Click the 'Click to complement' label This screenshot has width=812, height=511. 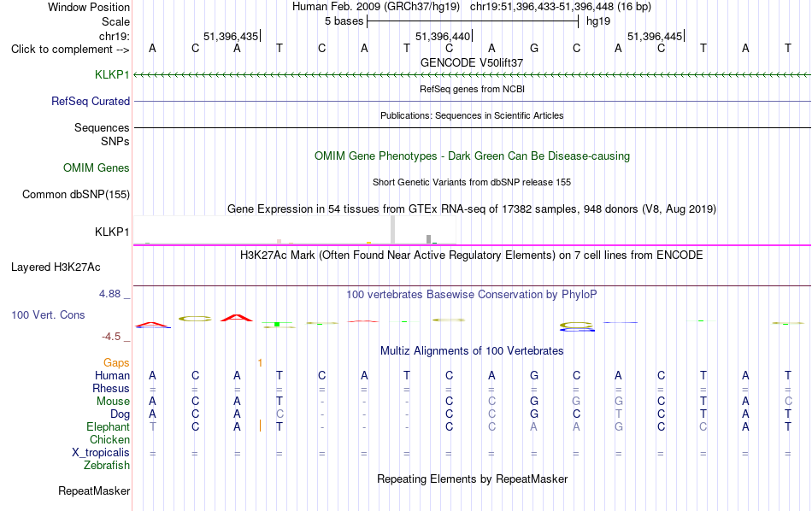pos(70,50)
